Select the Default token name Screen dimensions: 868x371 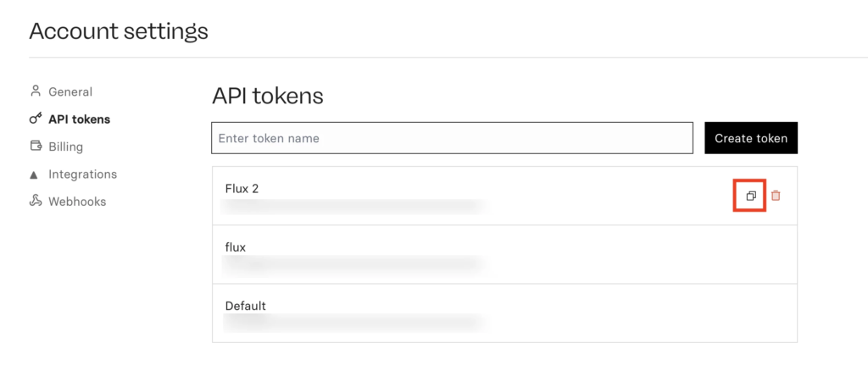pyautogui.click(x=245, y=306)
